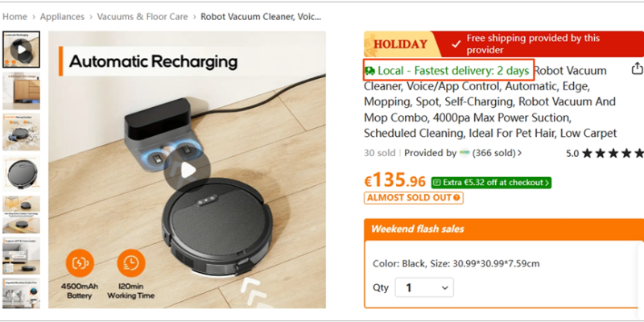Click the green delivery truck icon

(x=369, y=71)
